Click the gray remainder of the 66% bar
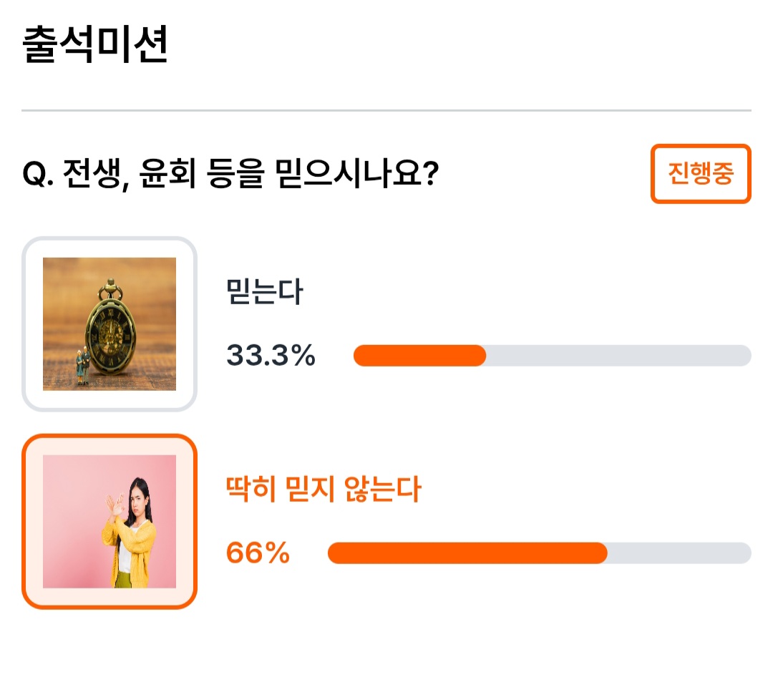The width and height of the screenshot is (773, 700). tap(679, 553)
